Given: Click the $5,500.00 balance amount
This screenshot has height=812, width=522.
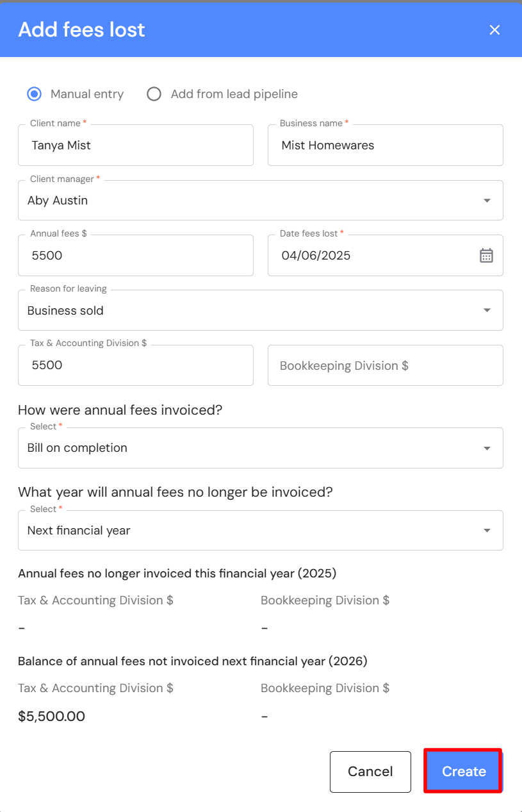Looking at the screenshot, I should tap(52, 717).
